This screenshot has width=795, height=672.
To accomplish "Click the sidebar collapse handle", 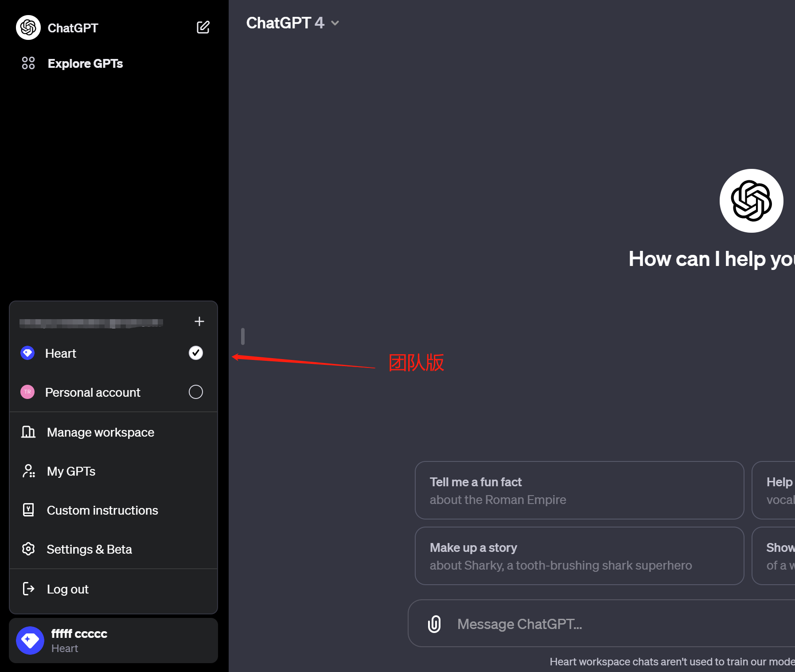I will click(243, 336).
